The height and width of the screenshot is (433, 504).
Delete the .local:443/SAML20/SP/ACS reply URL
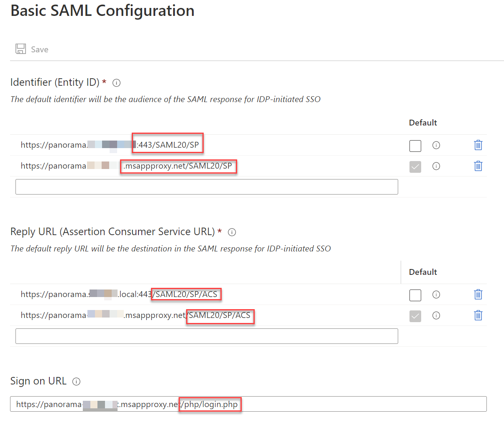478,295
